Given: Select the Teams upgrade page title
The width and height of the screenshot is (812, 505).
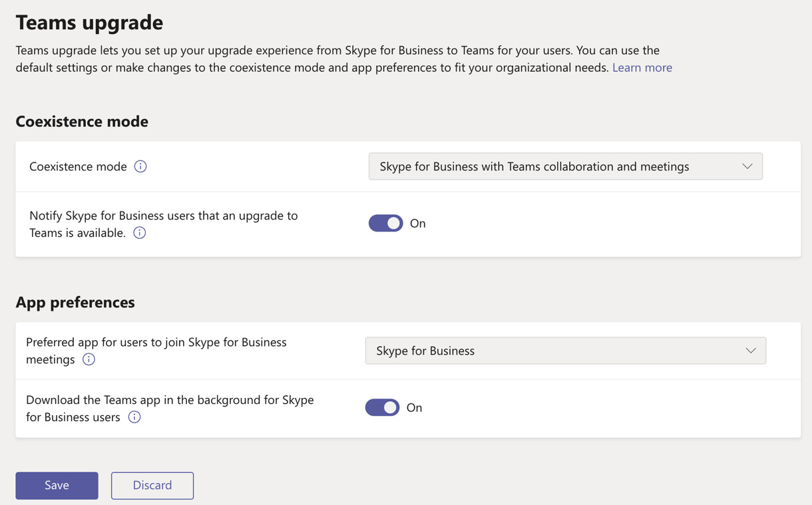Looking at the screenshot, I should (89, 22).
